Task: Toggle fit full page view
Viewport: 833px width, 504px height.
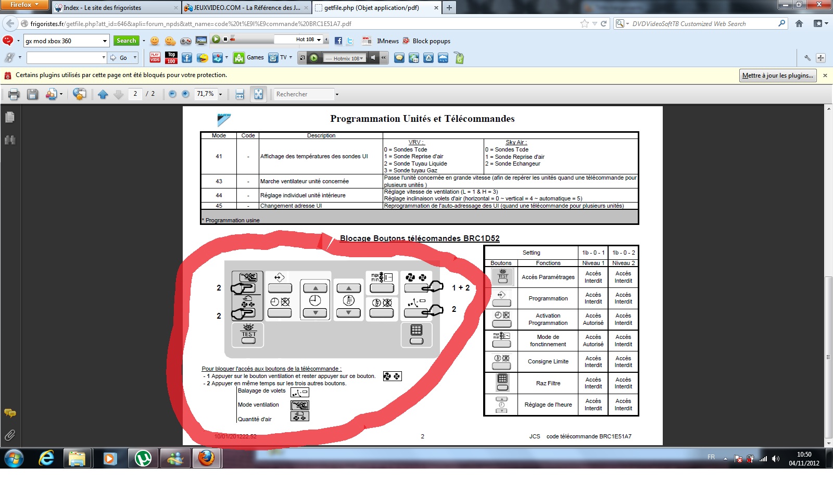Action: tap(258, 94)
